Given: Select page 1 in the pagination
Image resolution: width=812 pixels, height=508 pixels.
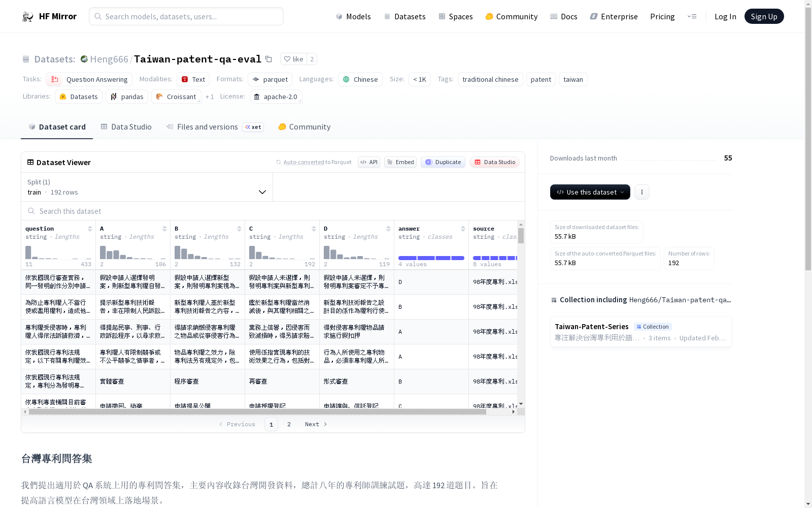Looking at the screenshot, I should pyautogui.click(x=271, y=424).
